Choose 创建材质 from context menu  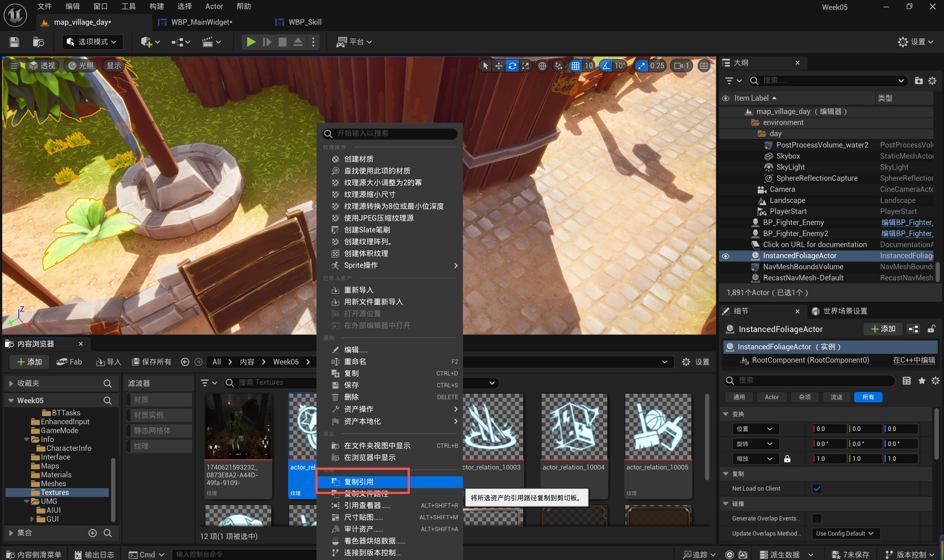point(359,159)
